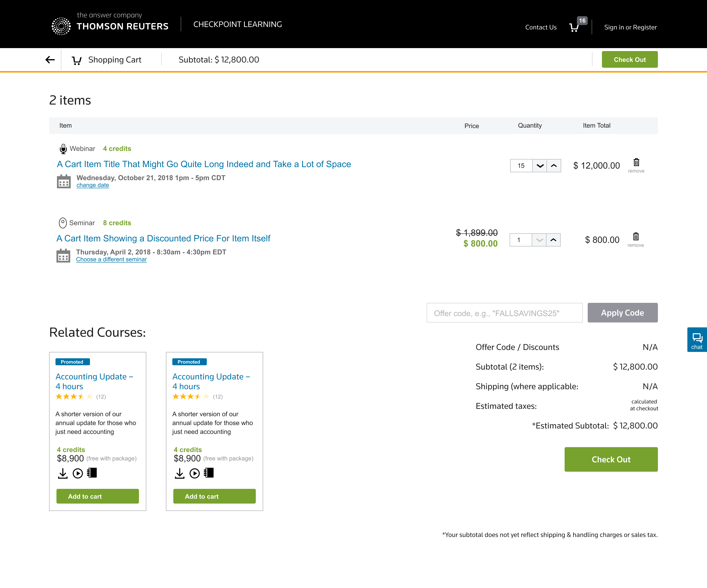Screen dimensions: 707x588
Task: Click the play icon in second related course
Action: (x=195, y=474)
